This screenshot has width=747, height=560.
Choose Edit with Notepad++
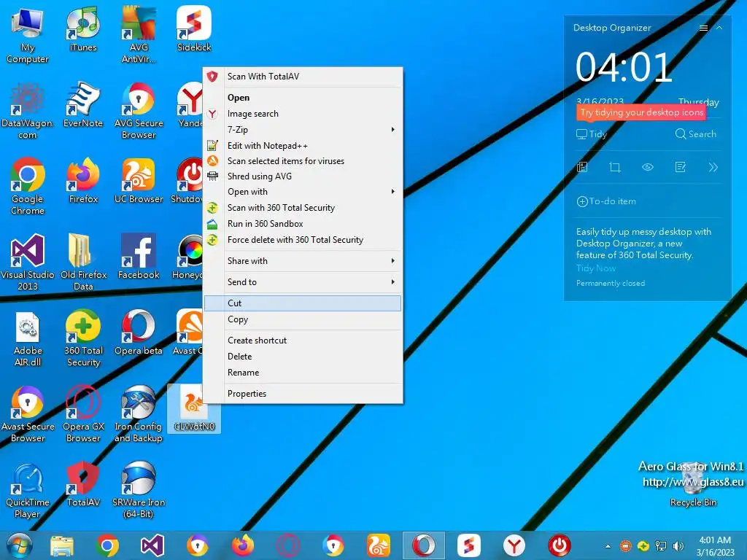[303, 146]
